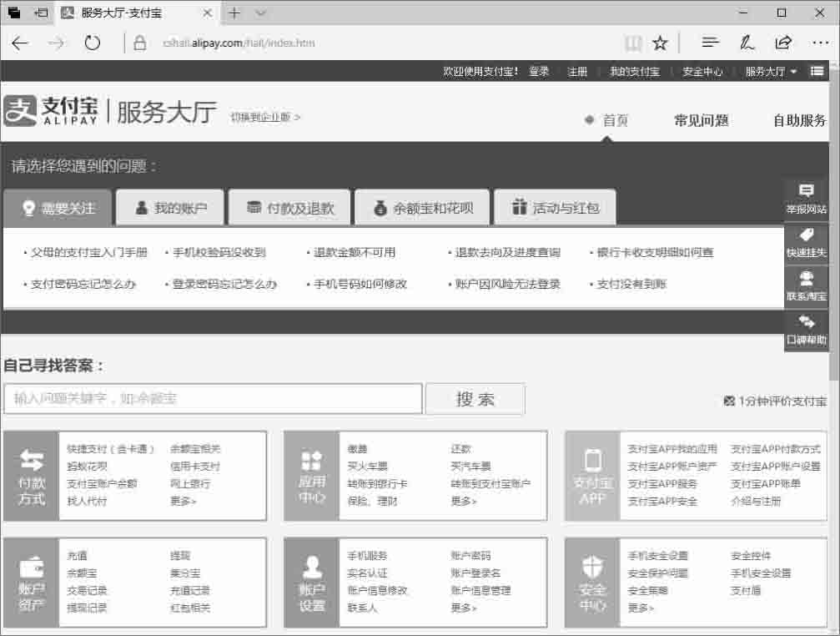Screen dimensions: 840x636
Task: Open 父母的支付宝入门手册 question
Action: pos(89,252)
